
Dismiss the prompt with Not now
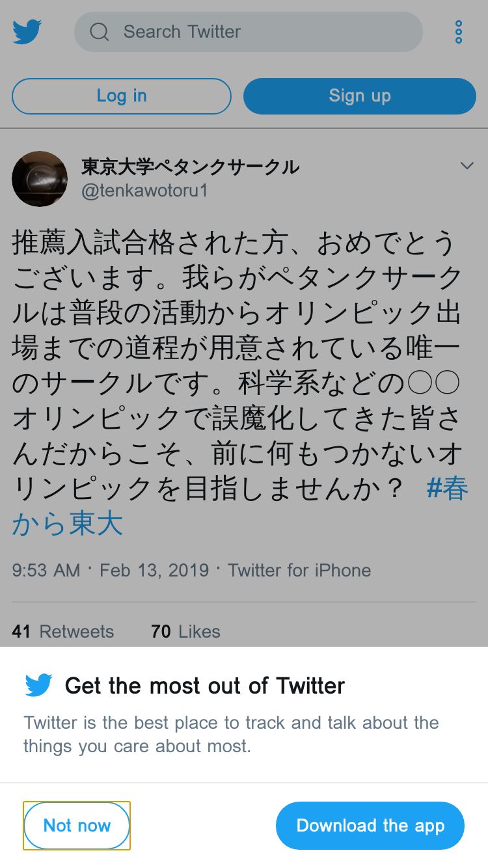[x=77, y=826]
